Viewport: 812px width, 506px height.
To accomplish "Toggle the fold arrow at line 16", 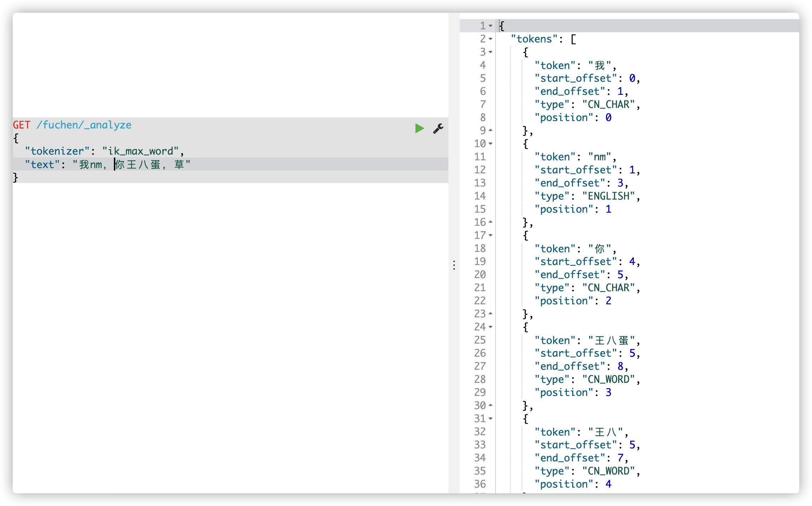I will click(491, 222).
